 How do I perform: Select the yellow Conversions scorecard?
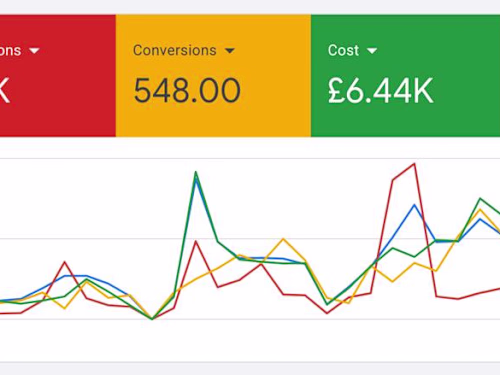pyautogui.click(x=213, y=76)
